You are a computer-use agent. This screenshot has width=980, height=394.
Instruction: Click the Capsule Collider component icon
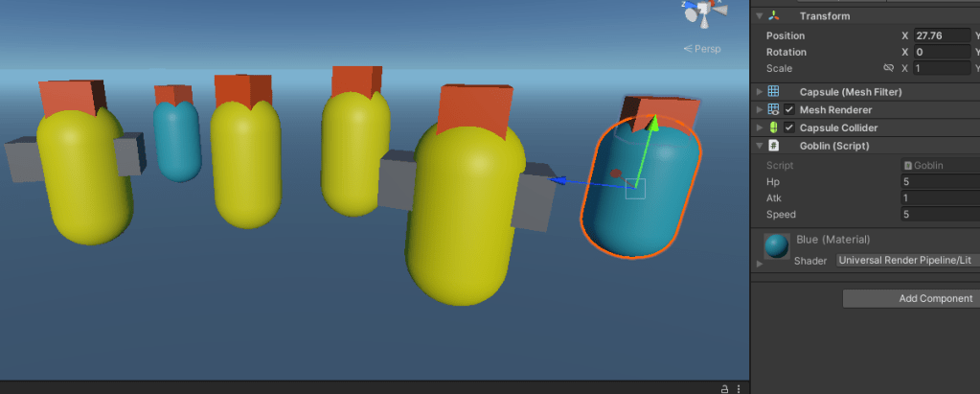click(x=774, y=127)
